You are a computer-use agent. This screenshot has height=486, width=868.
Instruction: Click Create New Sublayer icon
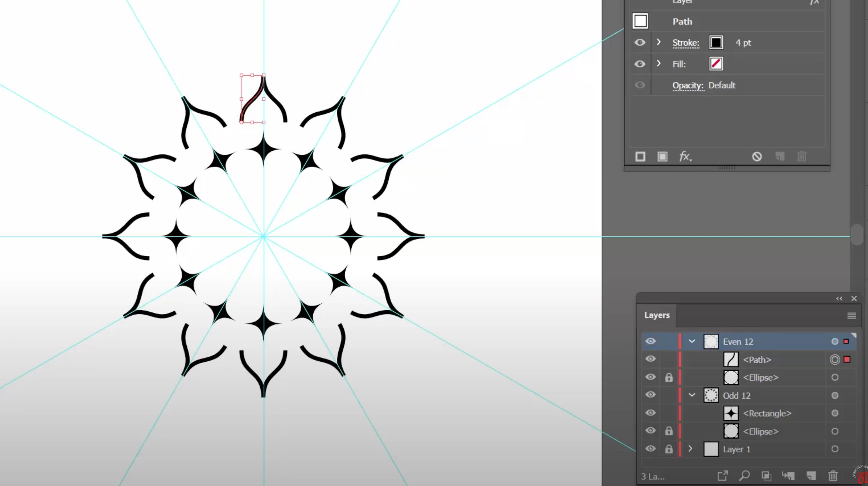(788, 475)
